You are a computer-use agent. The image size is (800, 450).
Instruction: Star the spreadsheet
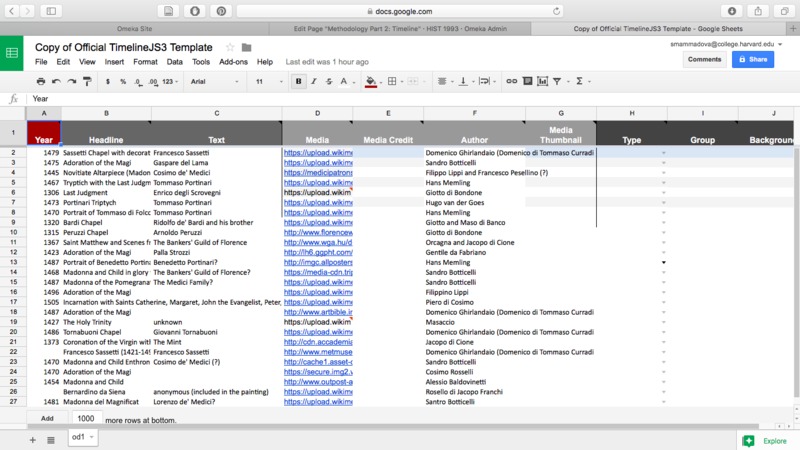pos(230,47)
